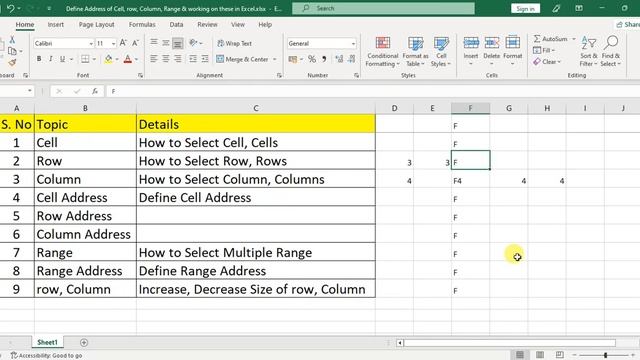Expand AutoSum dropdown arrow
This screenshot has height=360, width=640.
pyautogui.click(x=574, y=39)
